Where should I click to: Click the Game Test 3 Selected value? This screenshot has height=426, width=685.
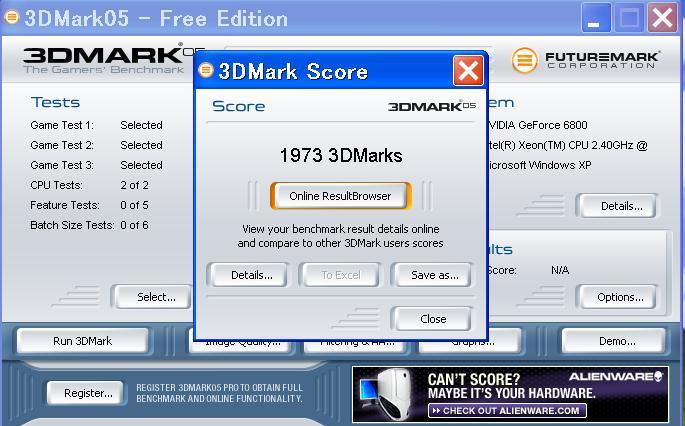(x=141, y=165)
